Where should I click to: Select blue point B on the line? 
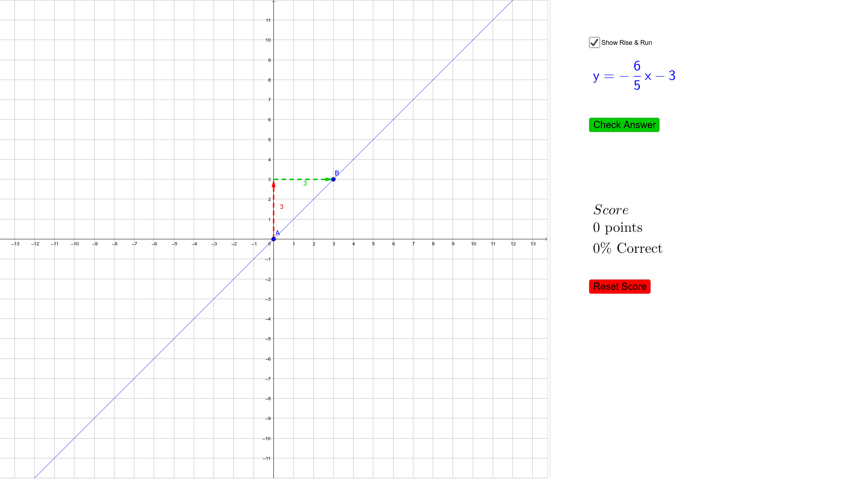[333, 179]
